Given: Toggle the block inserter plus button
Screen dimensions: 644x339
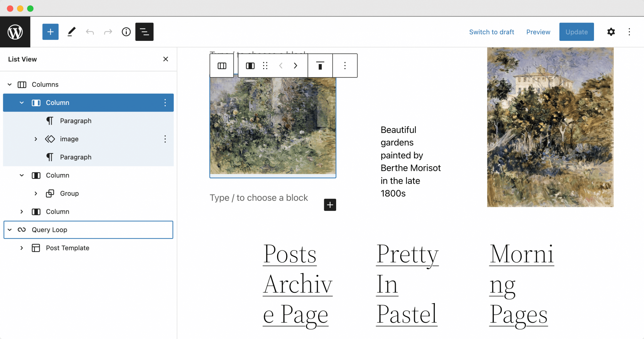Looking at the screenshot, I should (x=50, y=32).
